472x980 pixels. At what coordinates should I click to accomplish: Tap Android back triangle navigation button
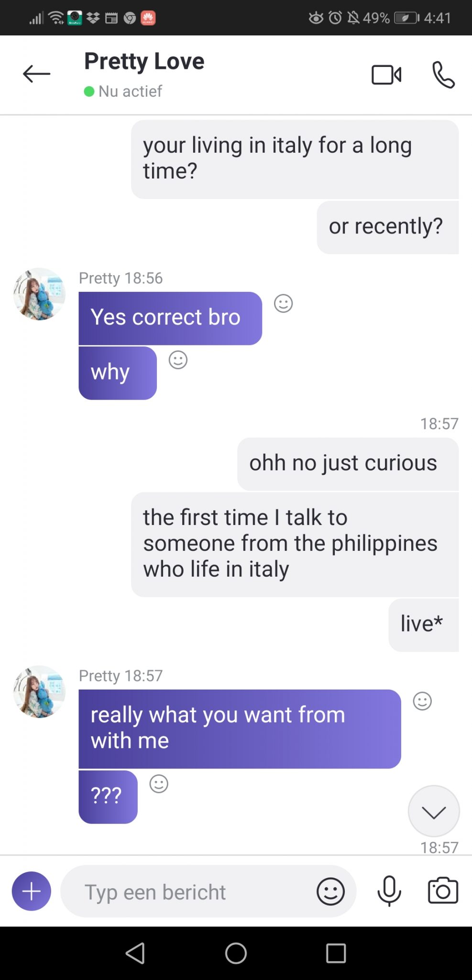pos(135,953)
